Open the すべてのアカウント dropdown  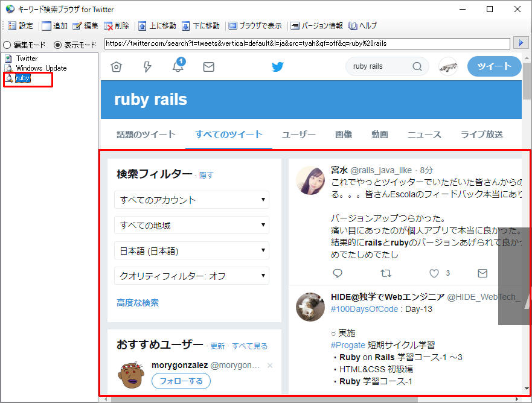point(191,200)
